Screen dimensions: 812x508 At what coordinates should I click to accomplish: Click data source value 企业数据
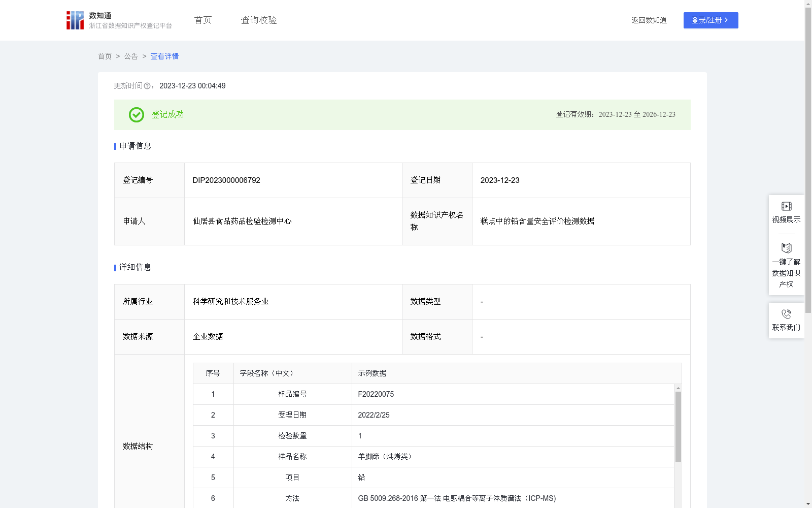click(208, 337)
